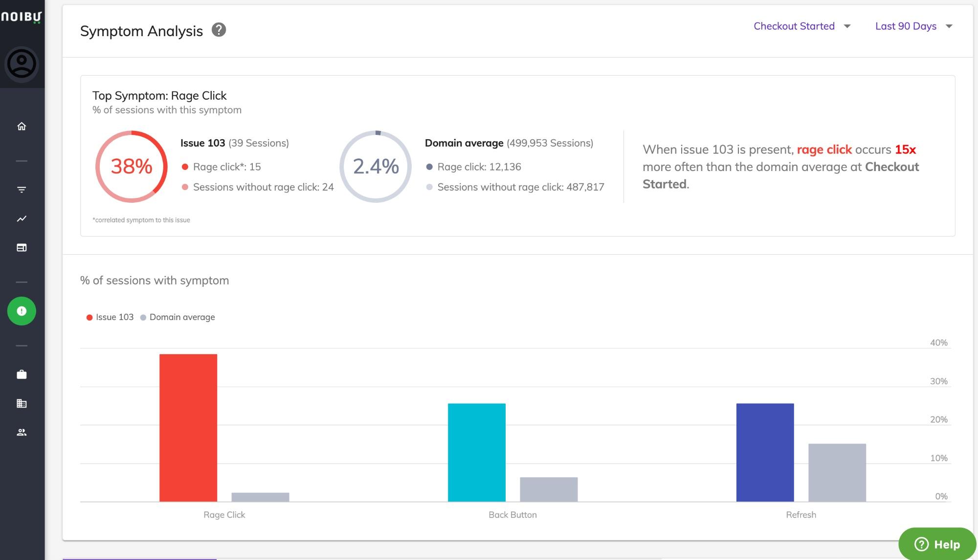Click the red '15x' text
Viewport: 978px width, 560px height.
[x=905, y=150]
